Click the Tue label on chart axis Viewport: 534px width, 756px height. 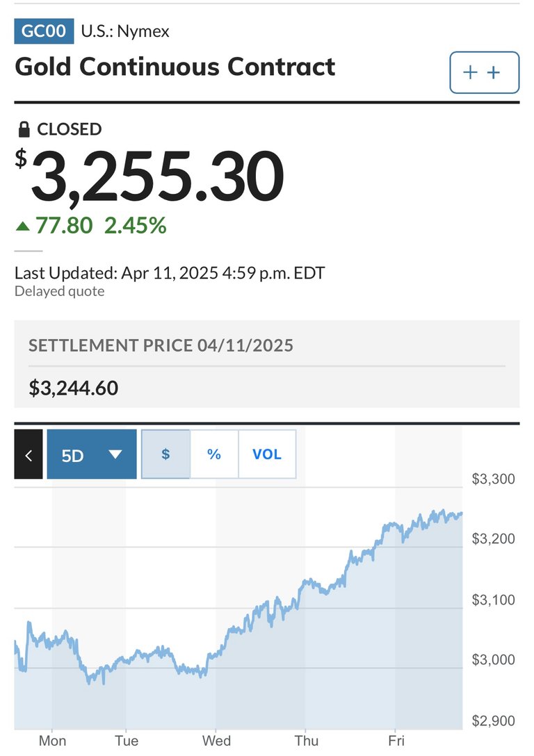coord(127,741)
